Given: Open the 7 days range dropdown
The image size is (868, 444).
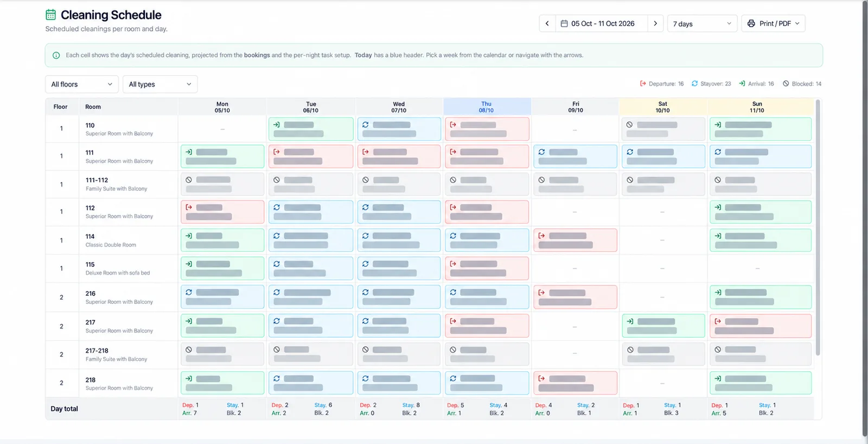Looking at the screenshot, I should (x=702, y=23).
